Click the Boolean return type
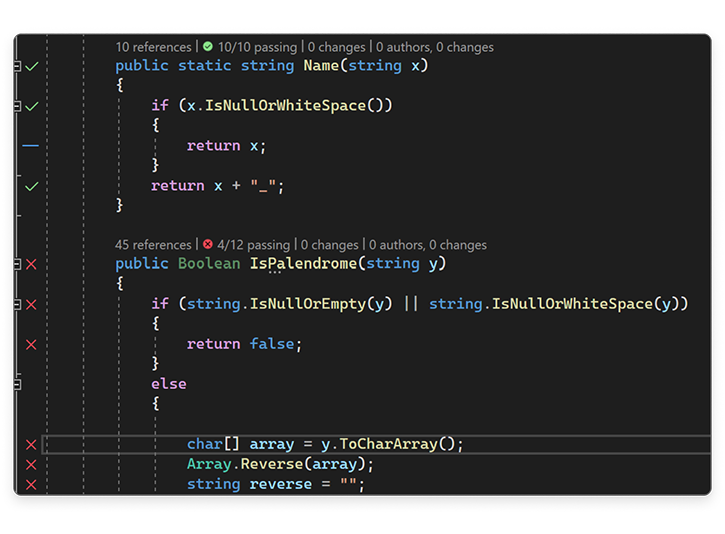725x534 pixels. [x=209, y=264]
